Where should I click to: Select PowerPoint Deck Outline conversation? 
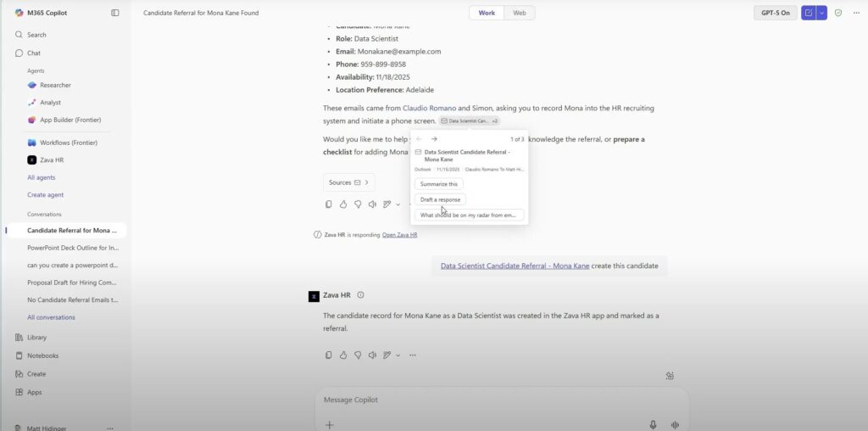tap(73, 248)
